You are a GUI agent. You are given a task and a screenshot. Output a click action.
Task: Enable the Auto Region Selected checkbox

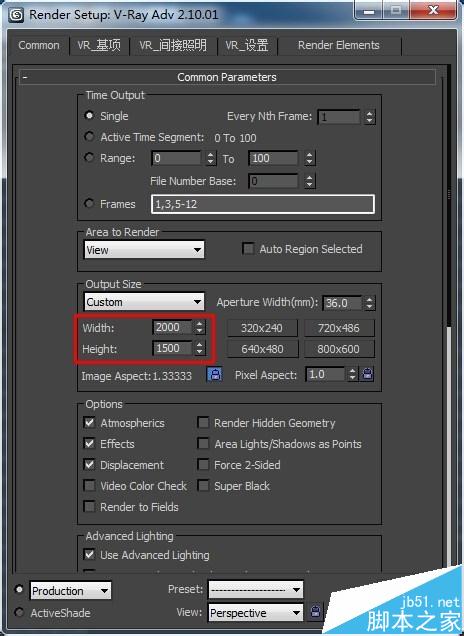coord(248,249)
